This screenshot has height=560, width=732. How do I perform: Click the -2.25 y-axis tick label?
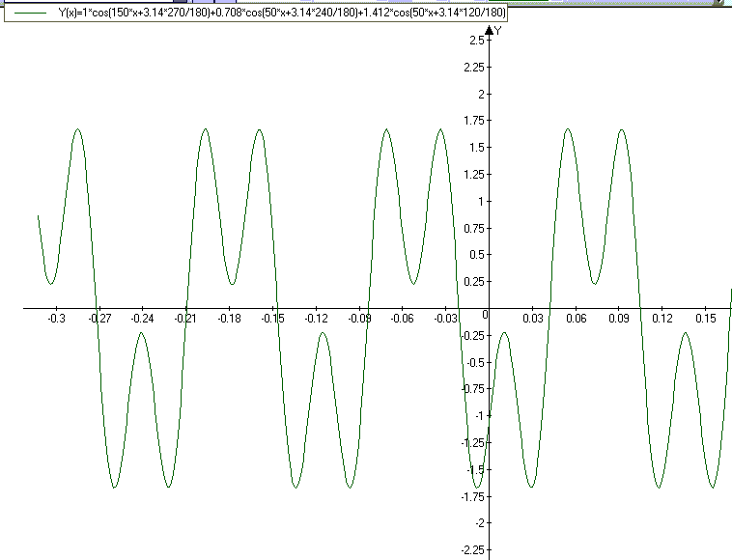pos(472,550)
